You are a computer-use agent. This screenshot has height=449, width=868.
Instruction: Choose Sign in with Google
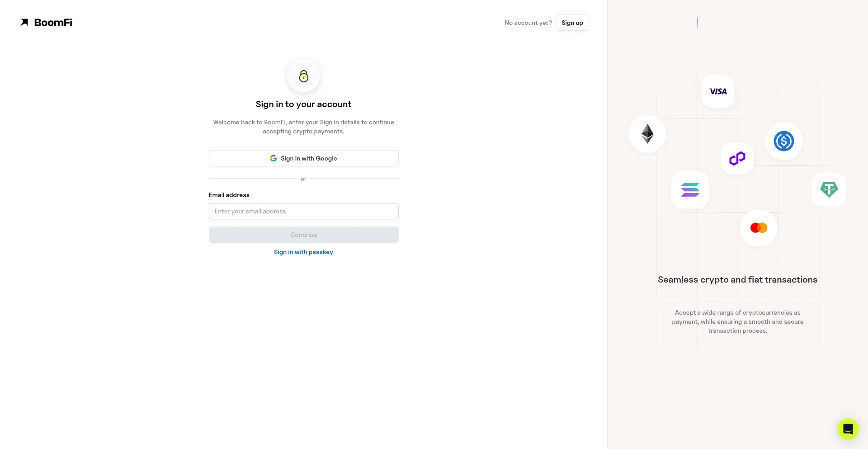click(x=309, y=158)
